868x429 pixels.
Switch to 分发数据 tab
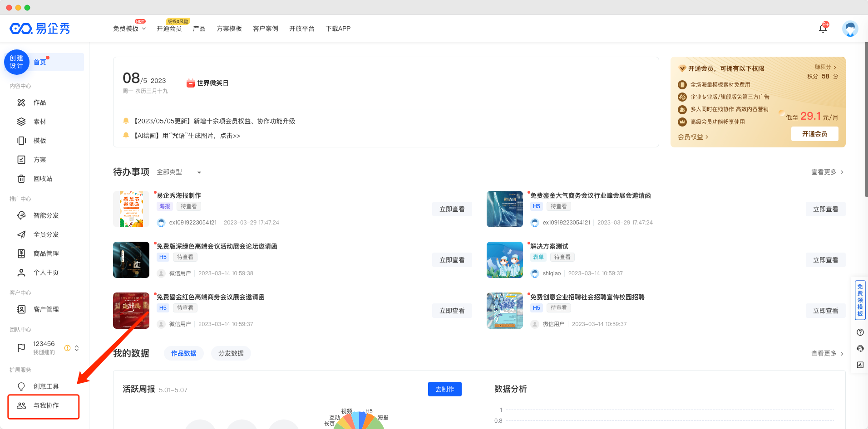(x=231, y=353)
